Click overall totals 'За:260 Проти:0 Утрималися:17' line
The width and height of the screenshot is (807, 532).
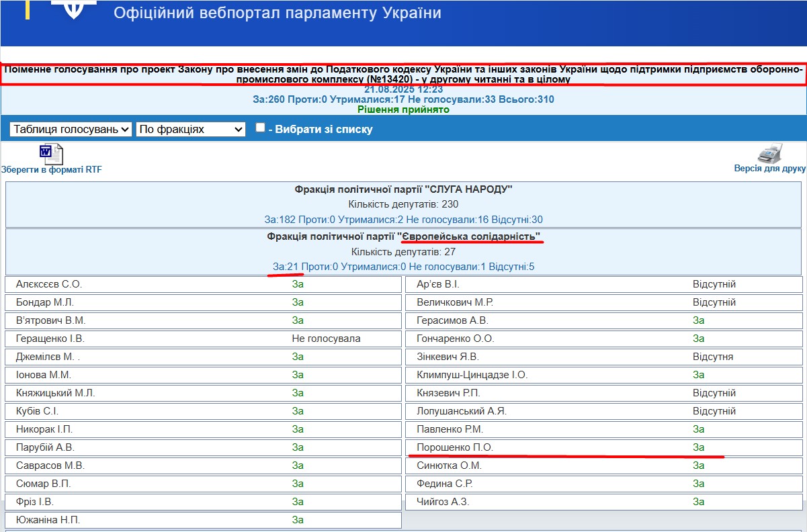click(x=403, y=99)
